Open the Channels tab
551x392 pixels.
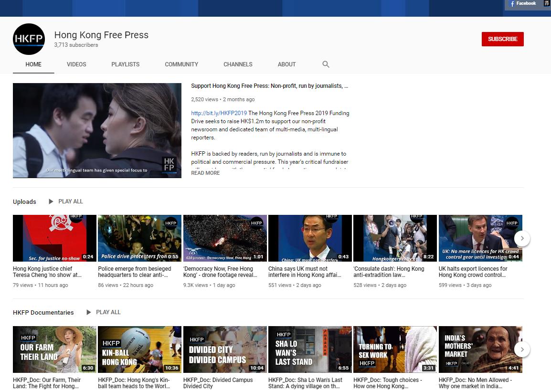pyautogui.click(x=238, y=64)
